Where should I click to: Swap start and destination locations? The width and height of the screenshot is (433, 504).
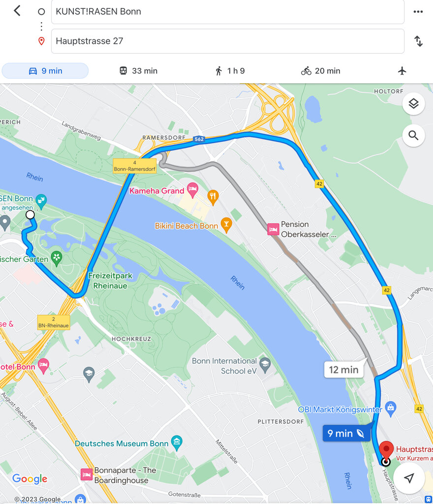tap(418, 41)
